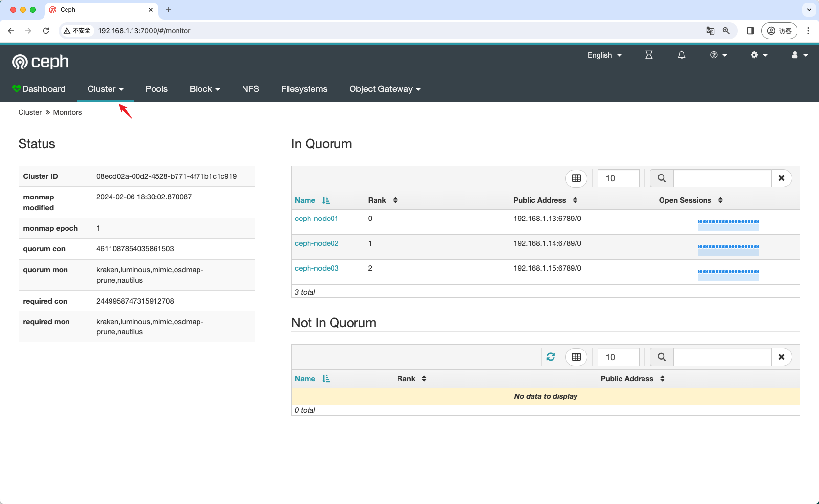Reload the page in the browser

(x=46, y=31)
